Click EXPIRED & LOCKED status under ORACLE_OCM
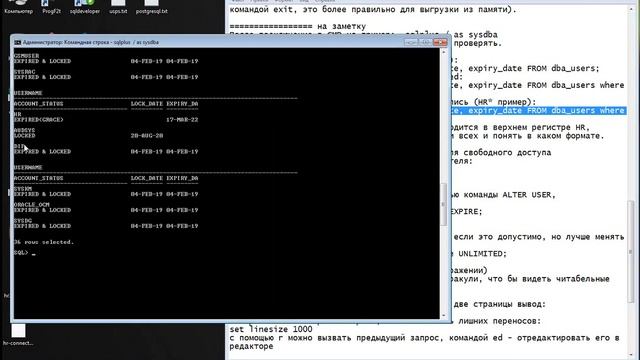 pyautogui.click(x=42, y=210)
